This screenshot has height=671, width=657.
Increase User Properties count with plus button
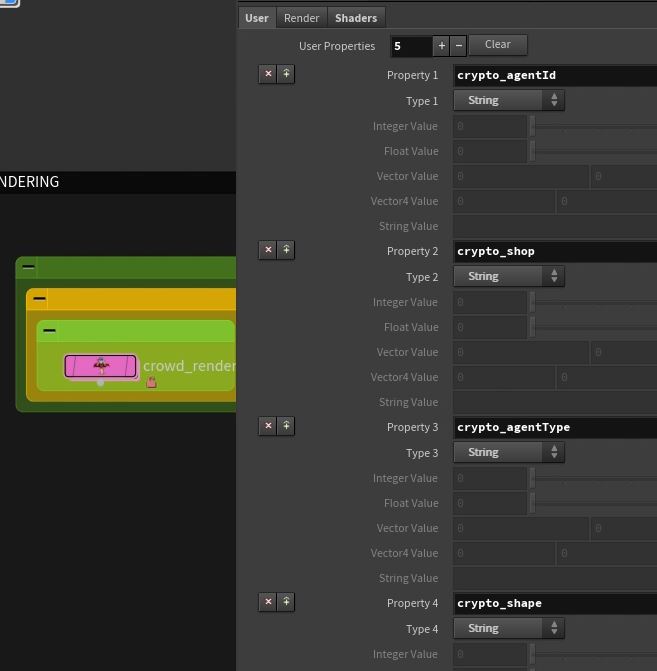(x=441, y=45)
